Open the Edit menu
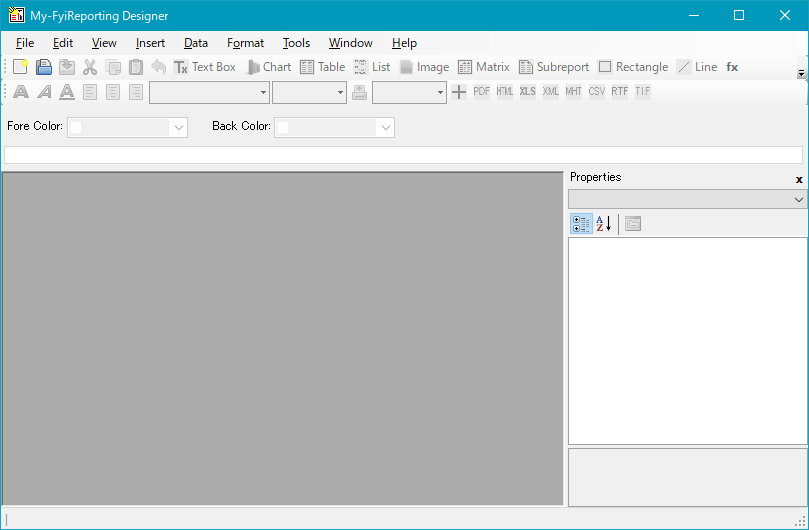 tap(63, 43)
